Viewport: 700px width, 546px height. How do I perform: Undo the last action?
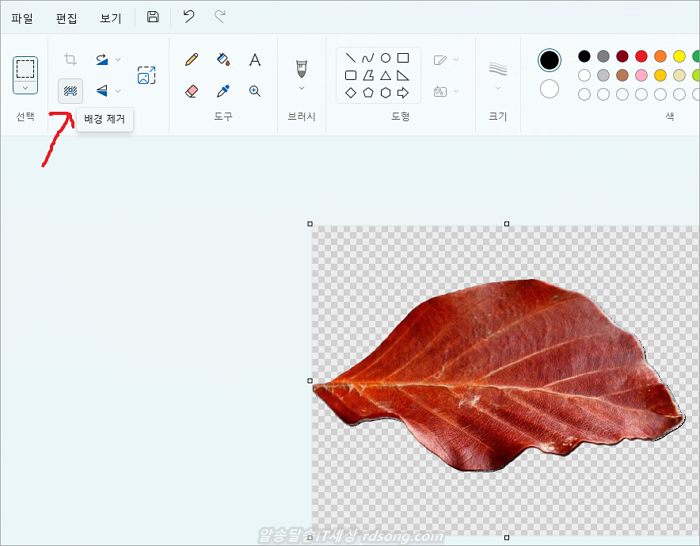pyautogui.click(x=188, y=17)
